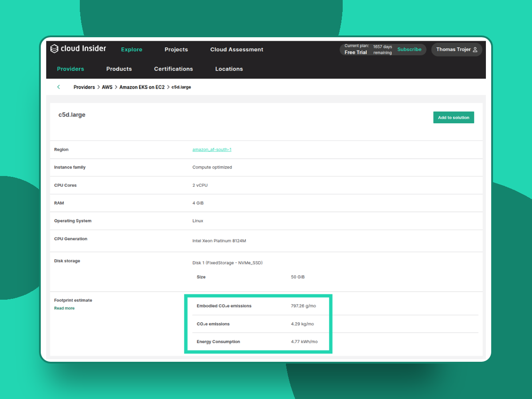Open Cloud Assessment section
Viewport: 532px width, 399px height.
click(x=237, y=50)
